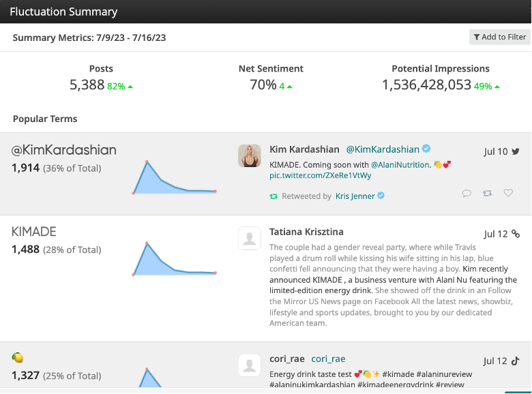Open the pic.twitter.com/ZXeRe1VtWy link

[320, 176]
